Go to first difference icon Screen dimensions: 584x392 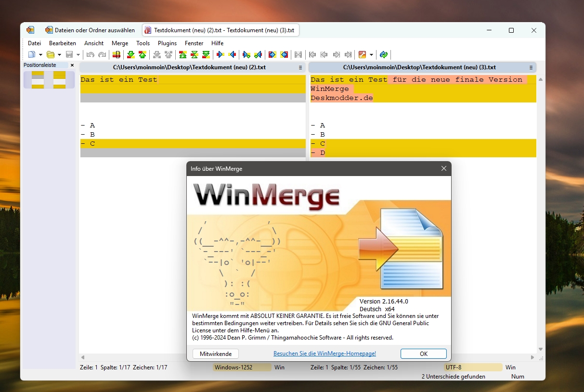point(183,55)
